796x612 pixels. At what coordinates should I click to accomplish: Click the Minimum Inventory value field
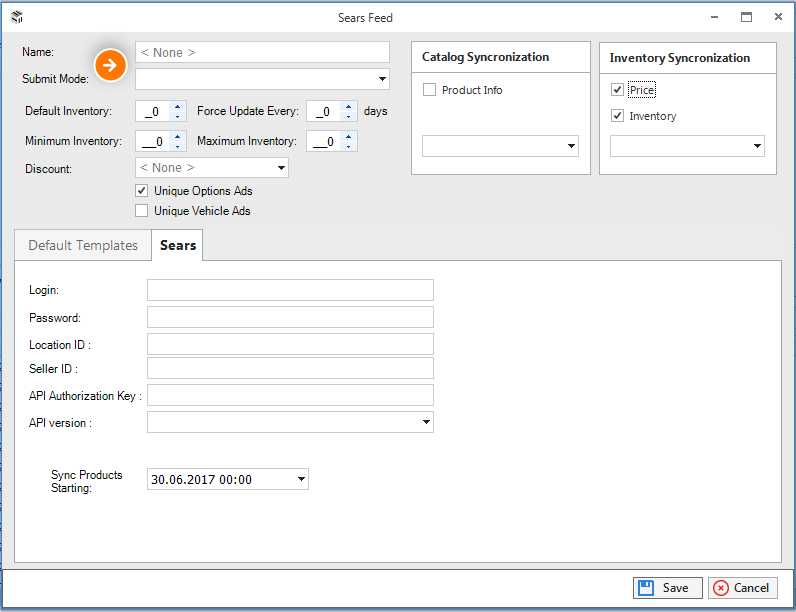click(x=153, y=141)
